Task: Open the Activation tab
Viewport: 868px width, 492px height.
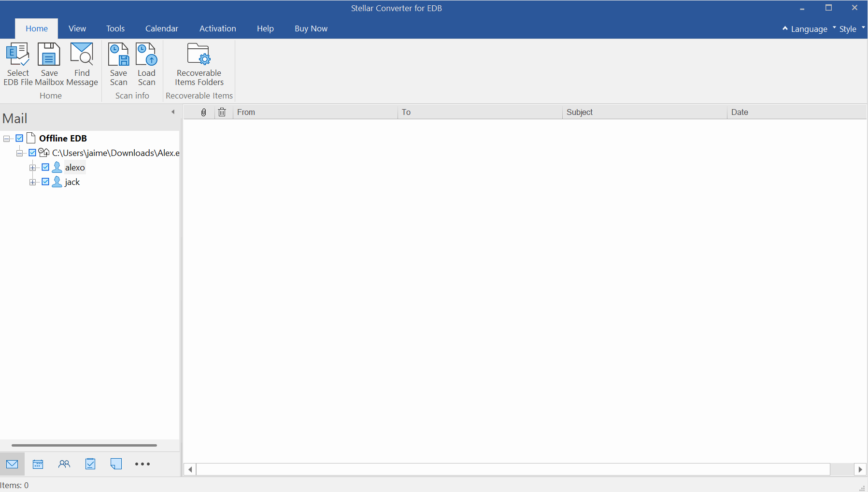Action: tap(218, 28)
